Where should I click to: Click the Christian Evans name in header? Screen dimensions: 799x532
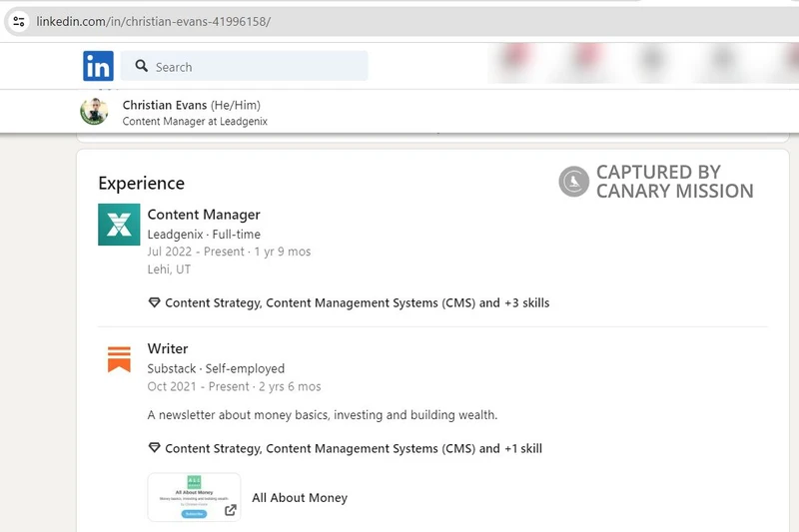click(165, 105)
